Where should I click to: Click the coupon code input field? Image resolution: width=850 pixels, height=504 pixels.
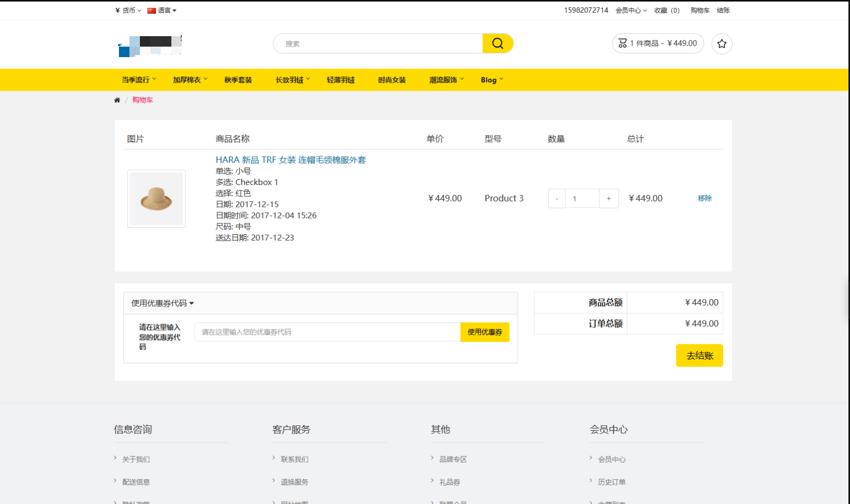[x=328, y=332]
